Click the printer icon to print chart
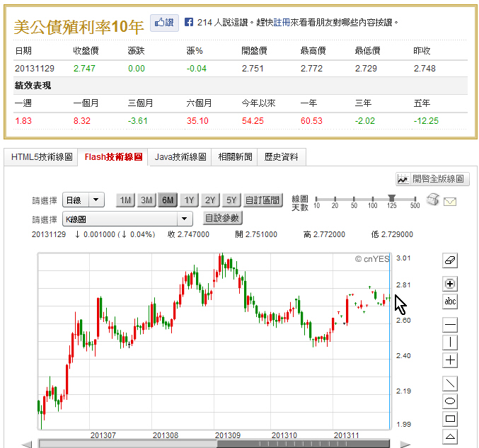Image resolution: width=479 pixels, height=448 pixels. tap(432, 200)
